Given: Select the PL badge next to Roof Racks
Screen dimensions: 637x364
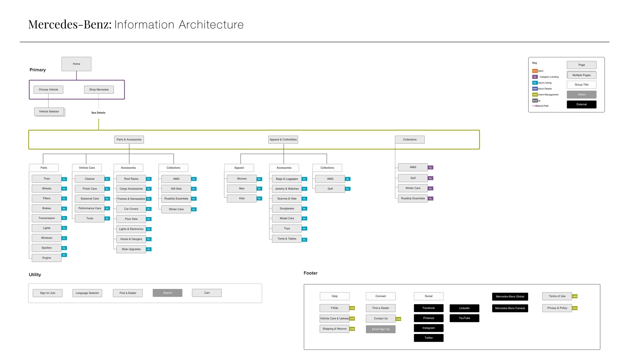Looking at the screenshot, I should (x=149, y=179).
